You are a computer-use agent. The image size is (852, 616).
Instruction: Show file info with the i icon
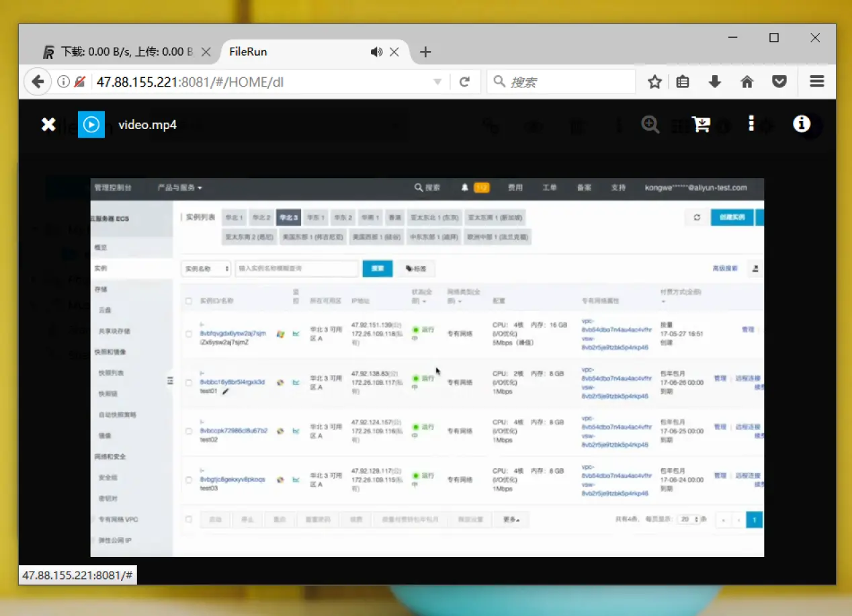[801, 124]
